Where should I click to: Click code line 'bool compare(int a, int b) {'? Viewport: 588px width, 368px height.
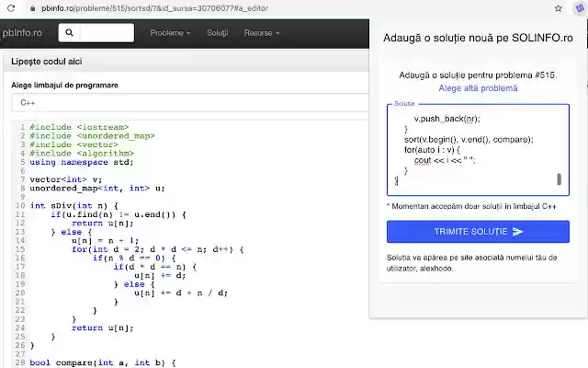pyautogui.click(x=102, y=362)
